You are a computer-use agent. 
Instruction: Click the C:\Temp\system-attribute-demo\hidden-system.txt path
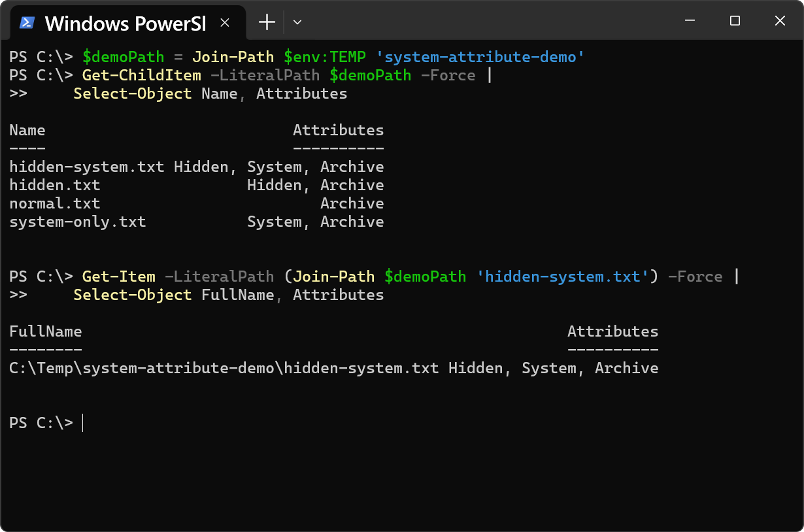[224, 368]
